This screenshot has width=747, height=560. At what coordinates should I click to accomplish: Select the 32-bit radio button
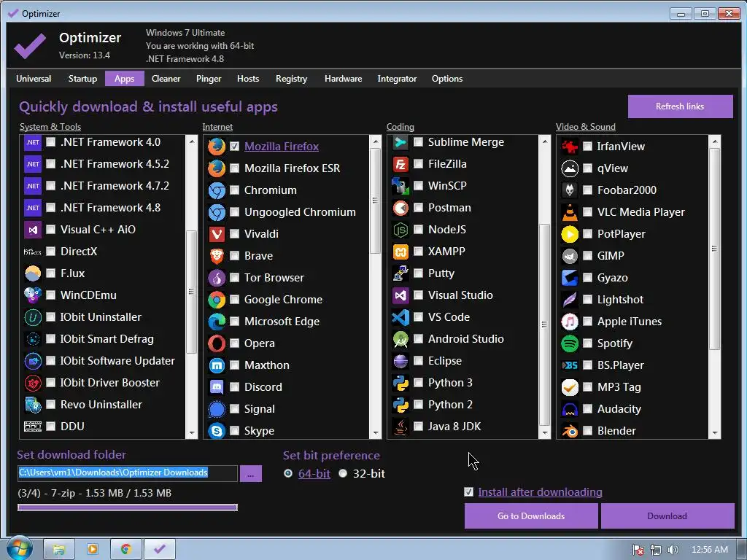point(343,474)
